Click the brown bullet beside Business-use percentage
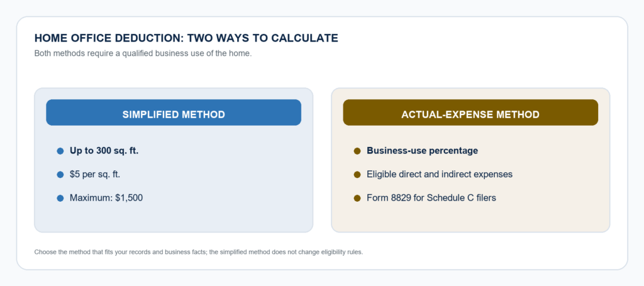 [357, 151]
